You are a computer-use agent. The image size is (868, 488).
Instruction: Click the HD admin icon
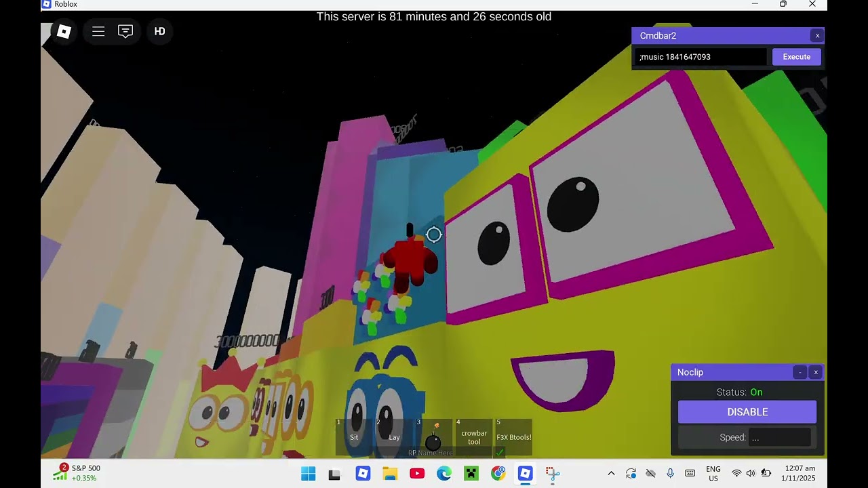(160, 31)
